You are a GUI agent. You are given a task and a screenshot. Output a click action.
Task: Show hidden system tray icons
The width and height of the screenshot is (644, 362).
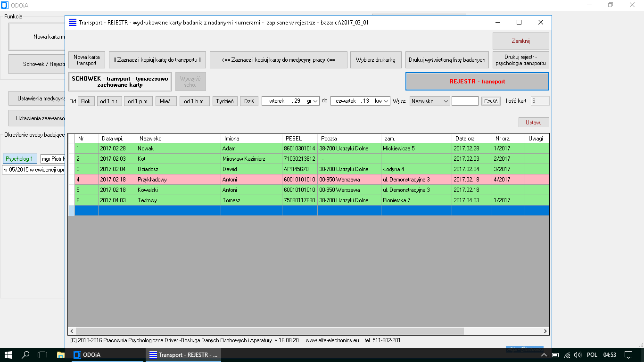[544, 354]
